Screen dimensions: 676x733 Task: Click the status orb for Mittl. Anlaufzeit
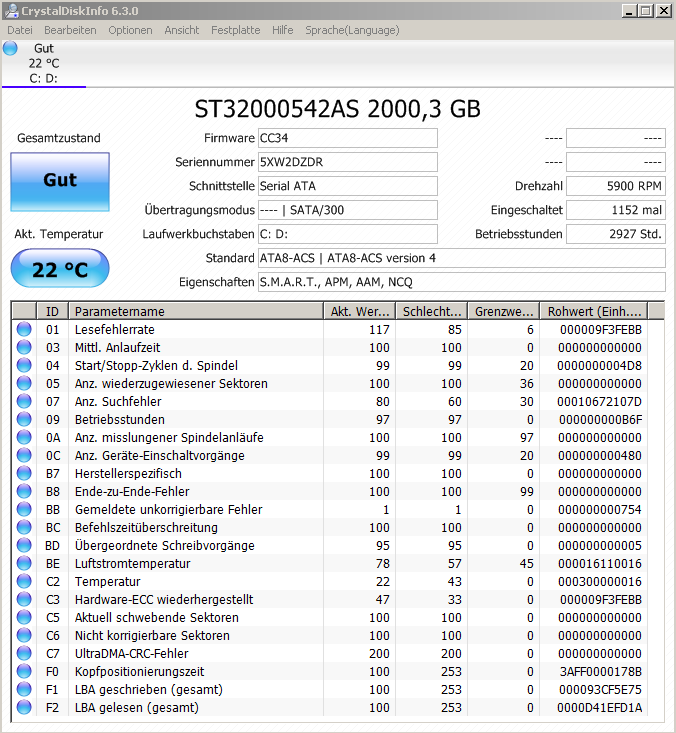pyautogui.click(x=24, y=347)
